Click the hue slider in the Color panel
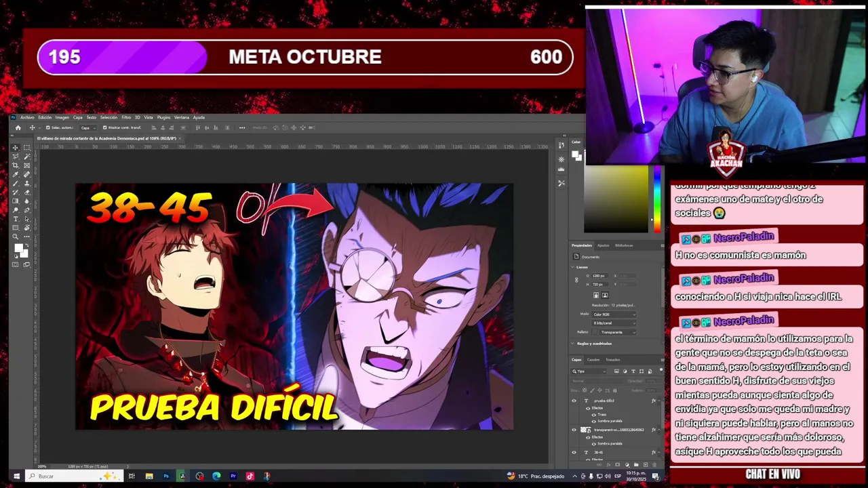Viewport: 868px width, 488px height. (x=656, y=199)
